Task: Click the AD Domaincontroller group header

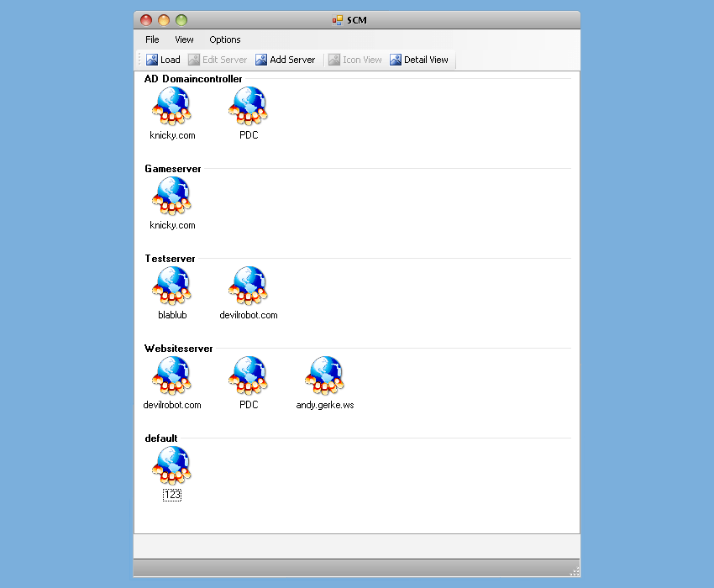Action: [193, 79]
